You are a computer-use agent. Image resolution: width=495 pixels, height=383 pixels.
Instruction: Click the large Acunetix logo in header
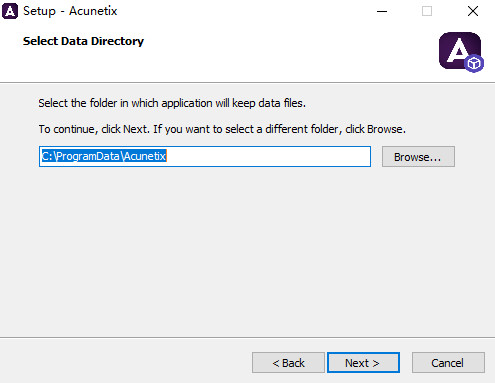click(460, 50)
